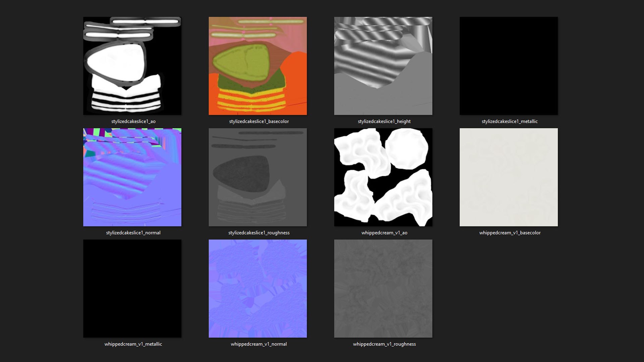Click the stylizedcakeslice1_roughness file name text
Screen dimensions: 644x362
tap(259, 233)
